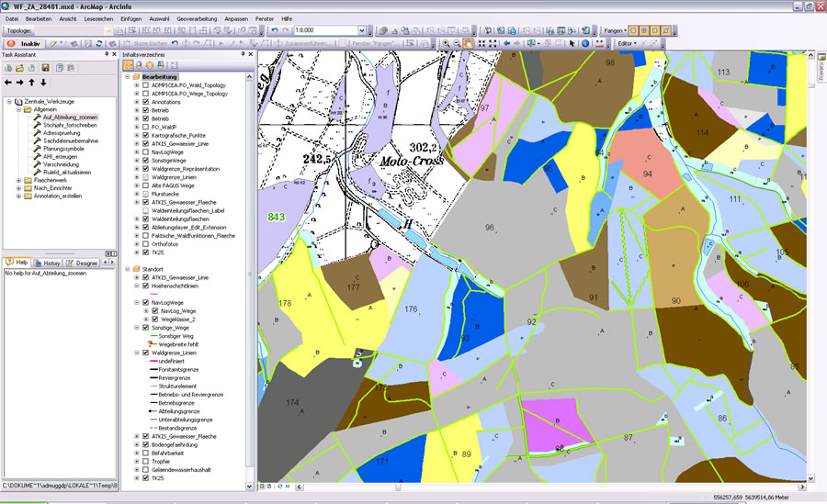
Task: Toggle Kartografische_Punkte layer visibility
Action: pyautogui.click(x=145, y=136)
